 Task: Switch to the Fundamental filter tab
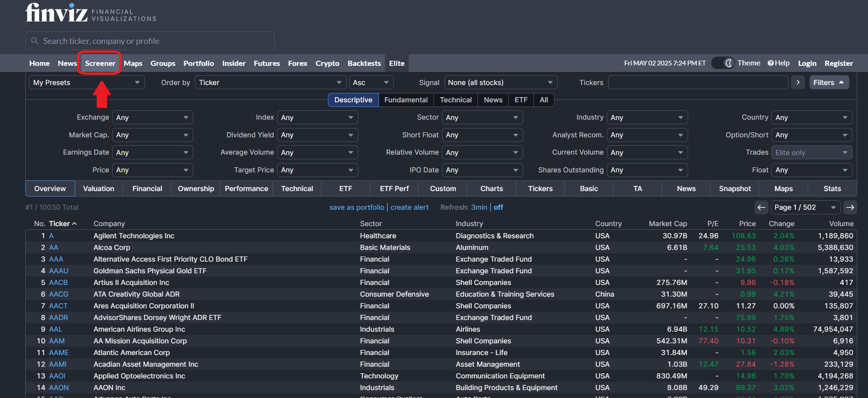[406, 100]
